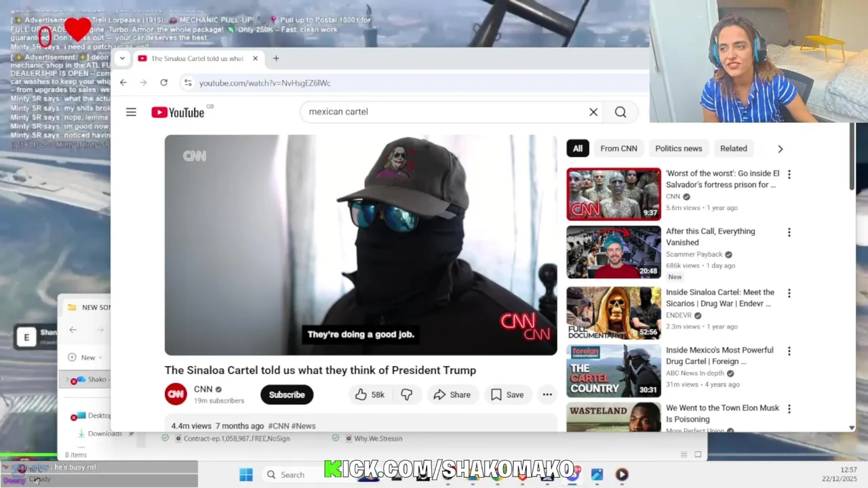Close the Sinaloa Cartel browser tab
This screenshot has width=868, height=488.
pos(255,58)
